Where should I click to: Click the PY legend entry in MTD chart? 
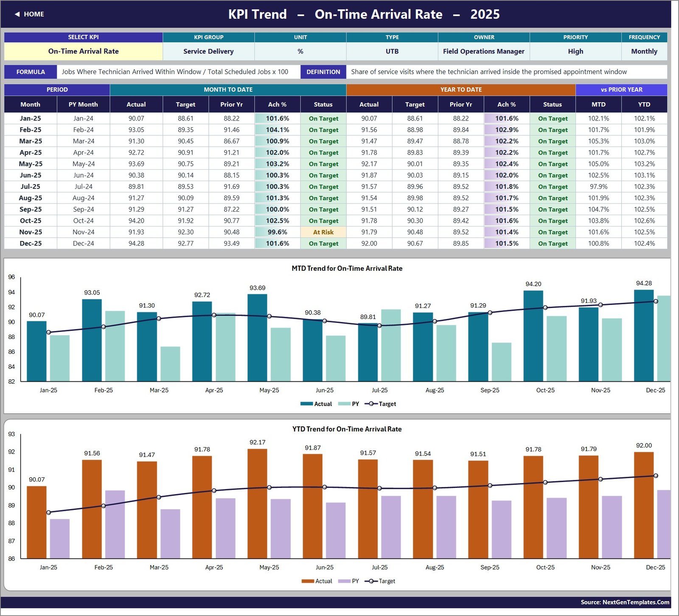pyautogui.click(x=349, y=404)
